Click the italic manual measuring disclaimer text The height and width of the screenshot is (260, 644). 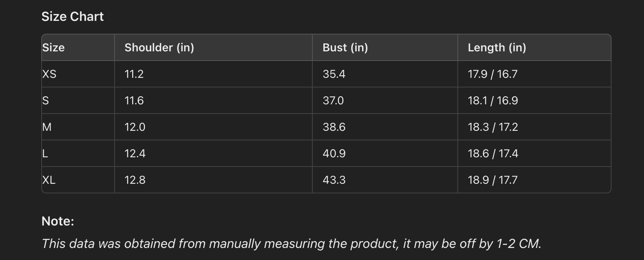(291, 244)
